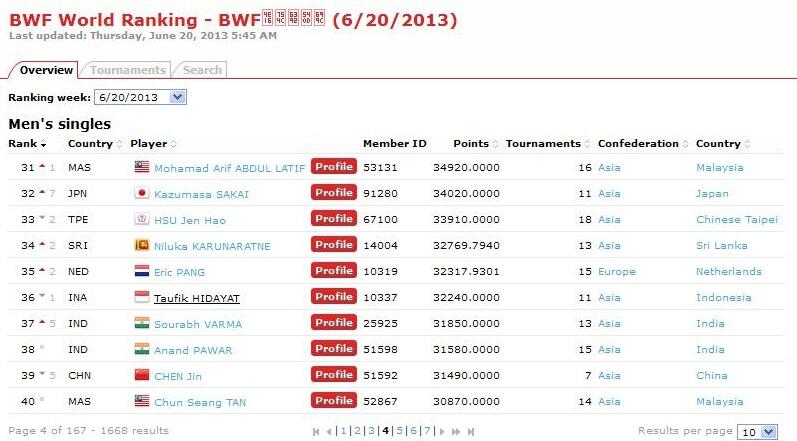
Task: Open Profile for Niluka KARUNARATNE
Action: pyautogui.click(x=334, y=244)
